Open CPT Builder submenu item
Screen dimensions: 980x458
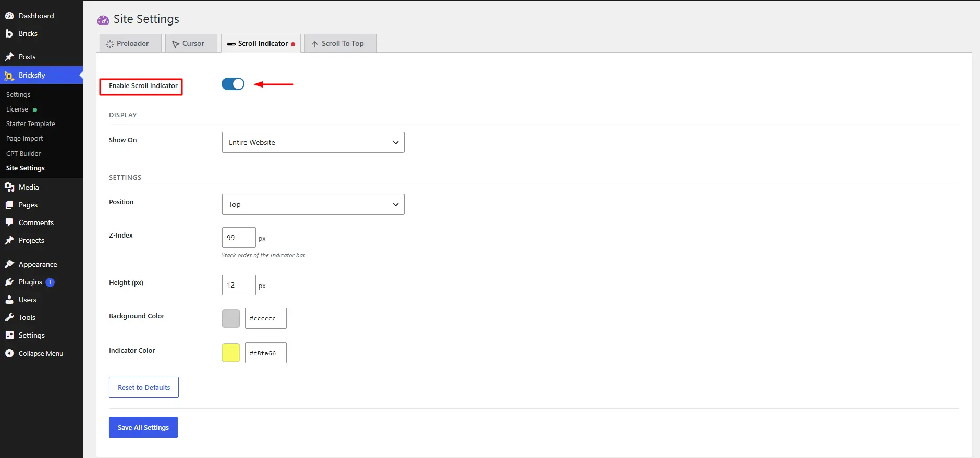tap(23, 153)
